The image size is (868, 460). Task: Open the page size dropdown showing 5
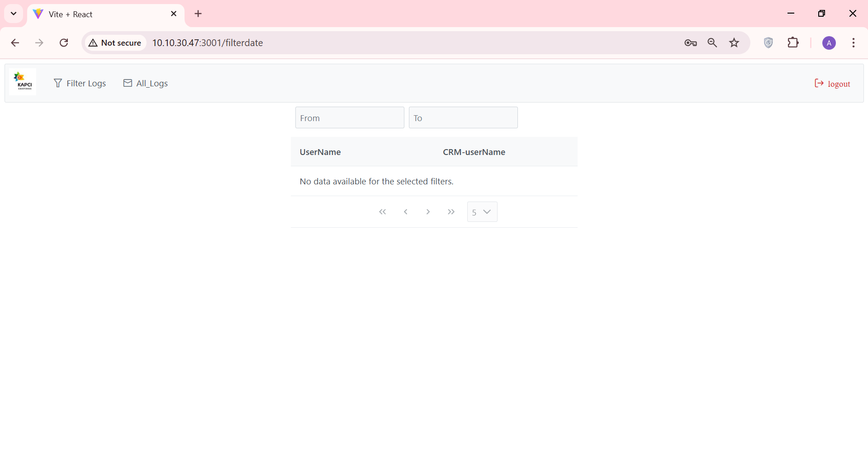tap(482, 211)
